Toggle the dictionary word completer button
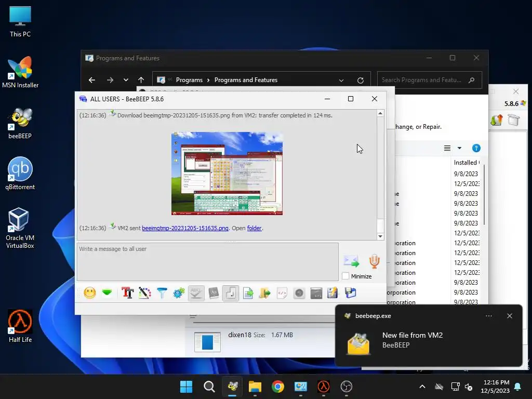The height and width of the screenshot is (399, 532). coord(214,293)
